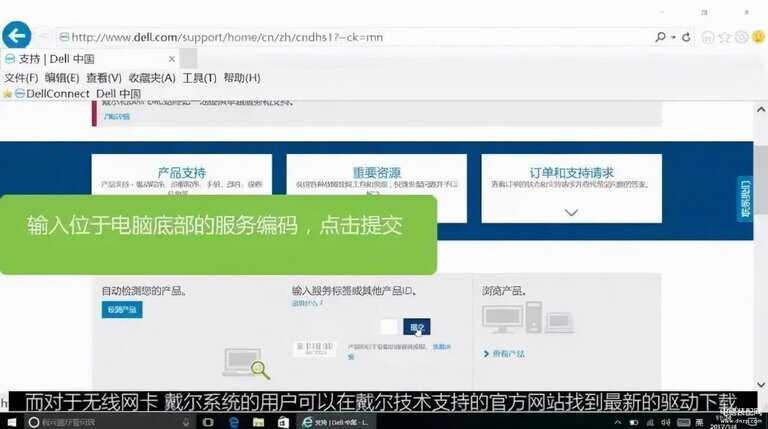Viewport: 768px width, 429px height.
Task: Click the keyboard tray icon
Action: pyautogui.click(x=683, y=422)
